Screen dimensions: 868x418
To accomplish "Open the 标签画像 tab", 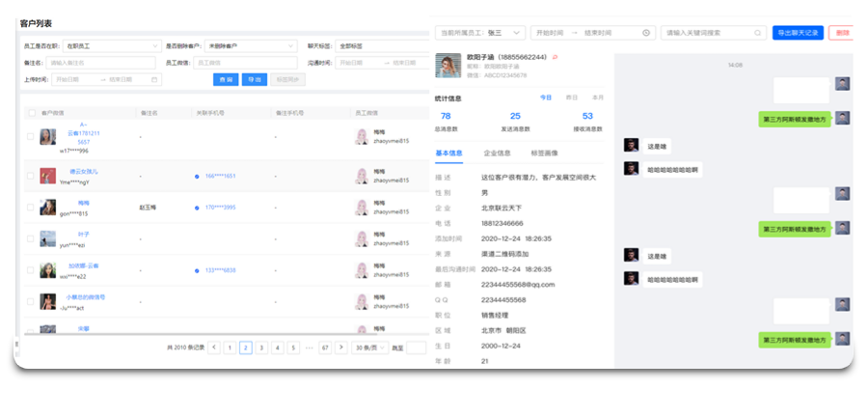I will (x=543, y=153).
